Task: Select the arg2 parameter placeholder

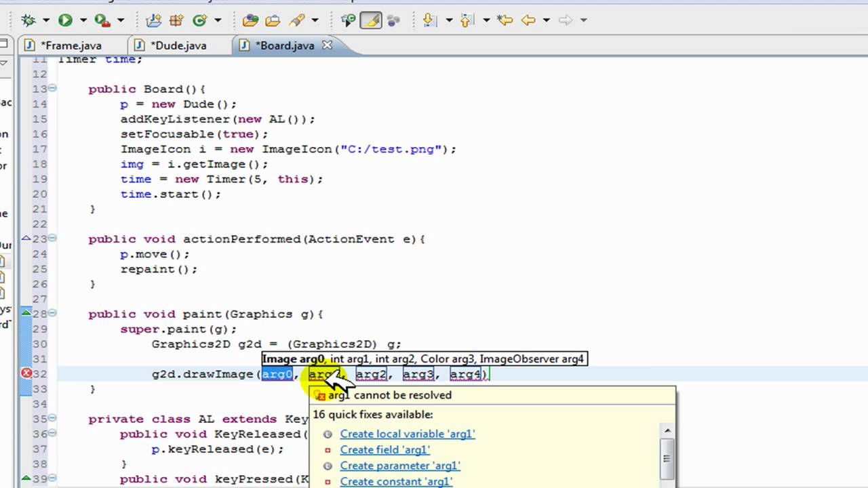Action: 372,374
